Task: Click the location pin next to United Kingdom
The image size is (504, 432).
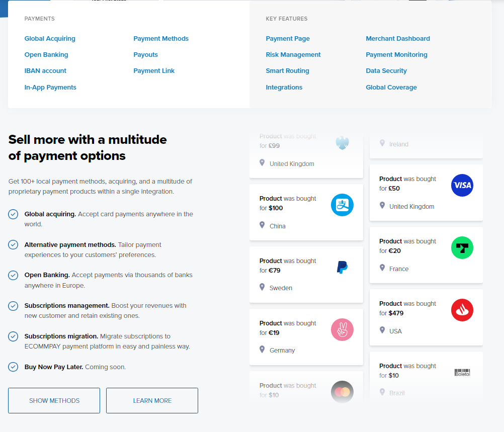Action: (262, 163)
